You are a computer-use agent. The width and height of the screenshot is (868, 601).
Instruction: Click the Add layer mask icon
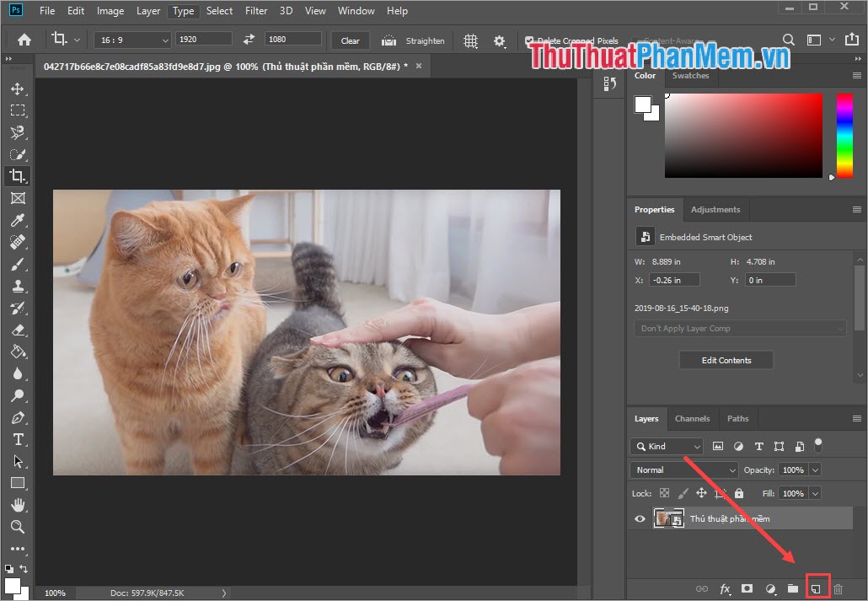click(x=746, y=588)
